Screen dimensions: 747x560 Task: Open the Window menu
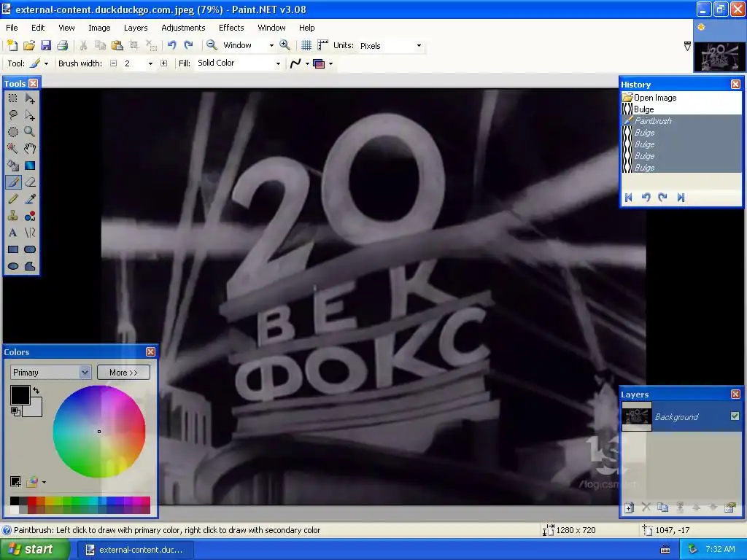coord(271,28)
